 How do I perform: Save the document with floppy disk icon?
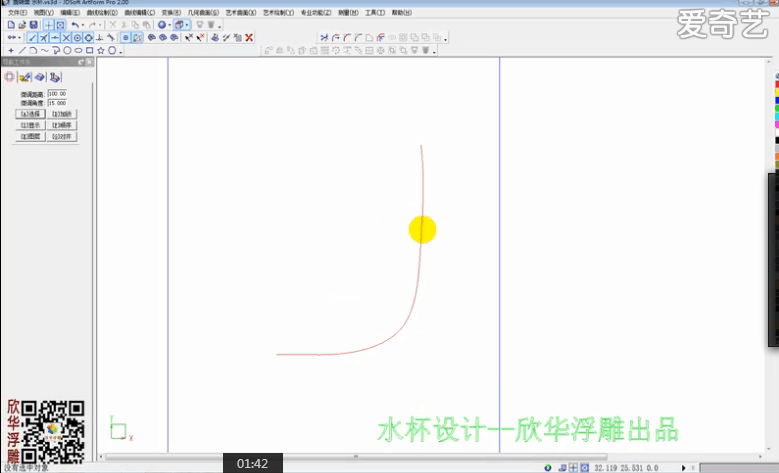click(33, 25)
